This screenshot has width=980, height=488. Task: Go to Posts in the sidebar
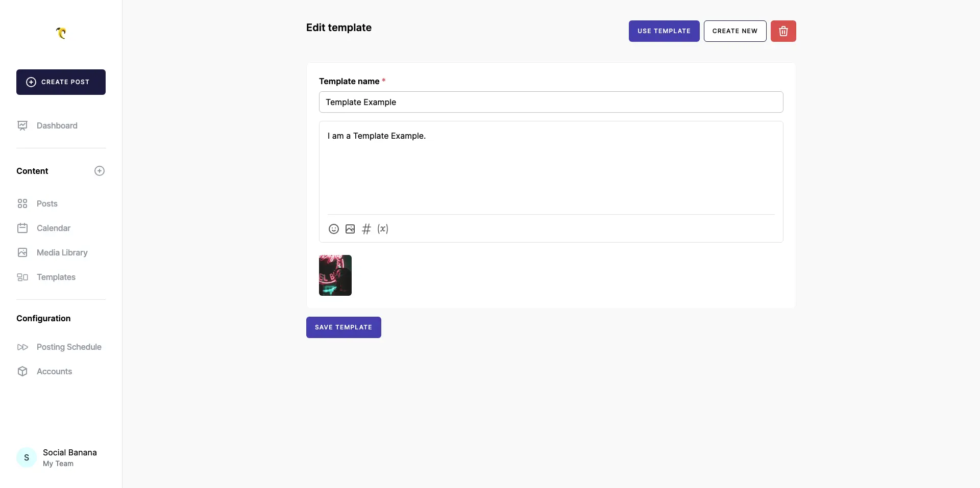coord(47,203)
